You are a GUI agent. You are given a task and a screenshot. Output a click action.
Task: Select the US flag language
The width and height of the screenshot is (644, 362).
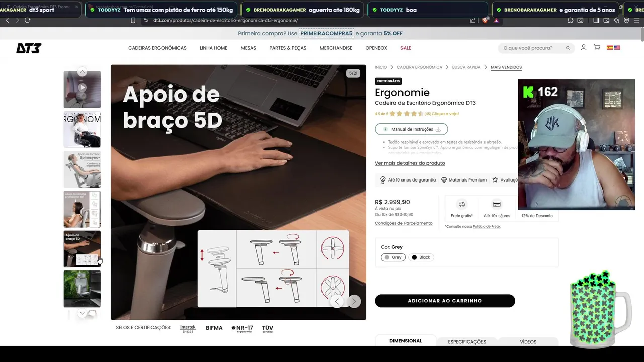(x=617, y=48)
